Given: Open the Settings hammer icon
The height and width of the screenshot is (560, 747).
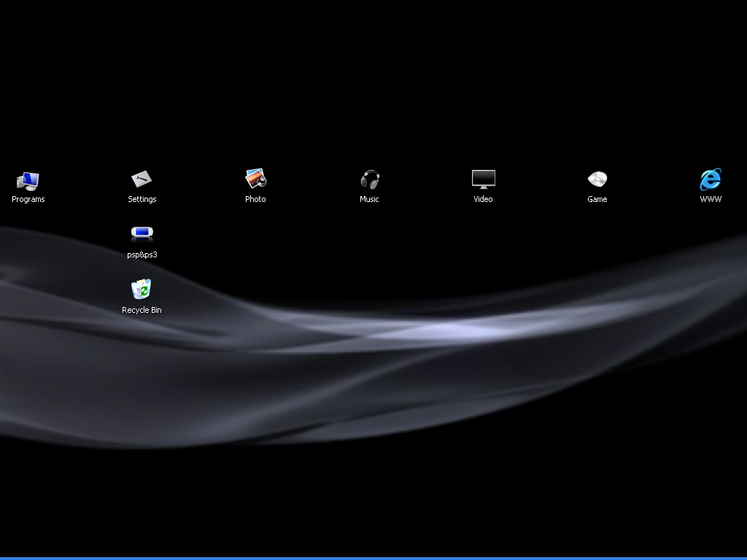Looking at the screenshot, I should (x=142, y=179).
